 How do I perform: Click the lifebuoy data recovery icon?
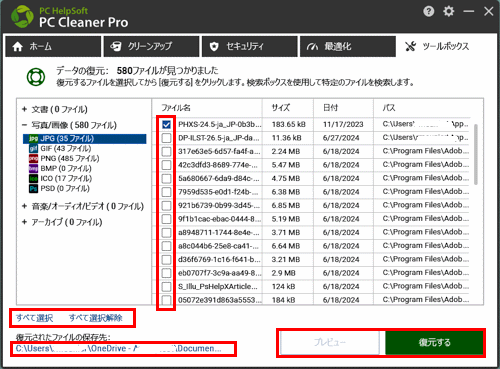(36, 77)
